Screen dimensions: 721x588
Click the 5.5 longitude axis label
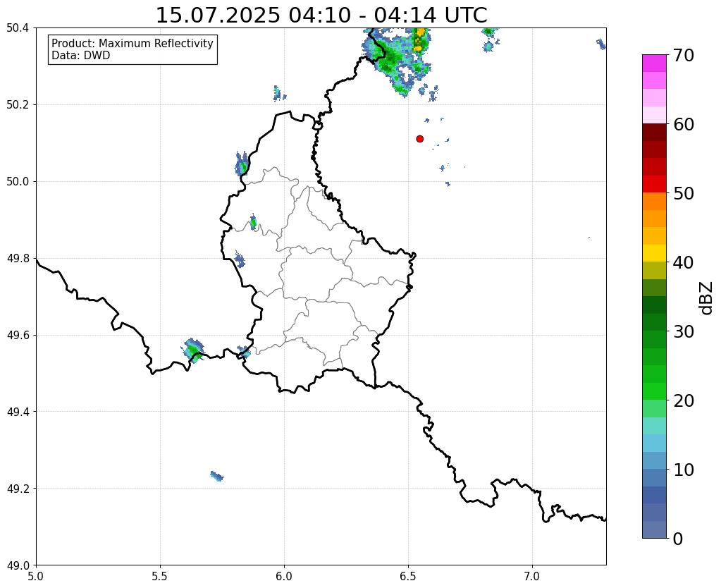pos(160,577)
